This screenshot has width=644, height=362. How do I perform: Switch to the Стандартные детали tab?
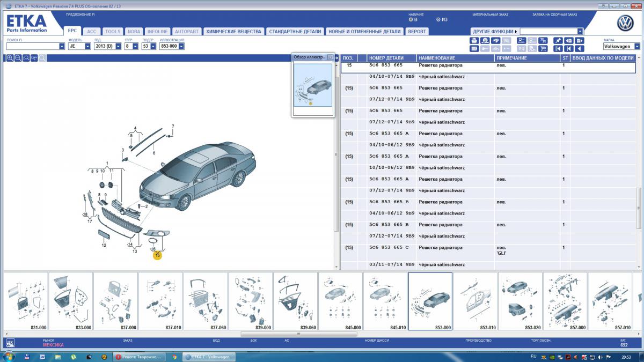coord(295,32)
